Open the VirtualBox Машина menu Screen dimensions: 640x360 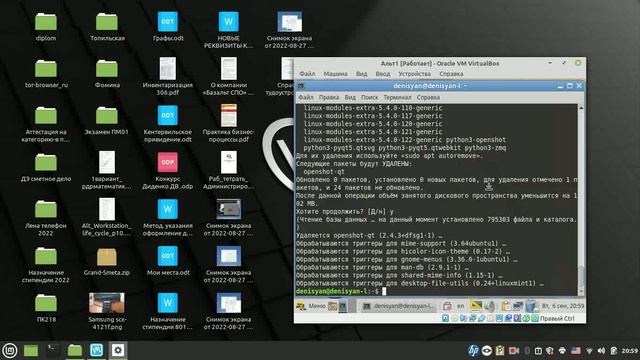tap(336, 74)
